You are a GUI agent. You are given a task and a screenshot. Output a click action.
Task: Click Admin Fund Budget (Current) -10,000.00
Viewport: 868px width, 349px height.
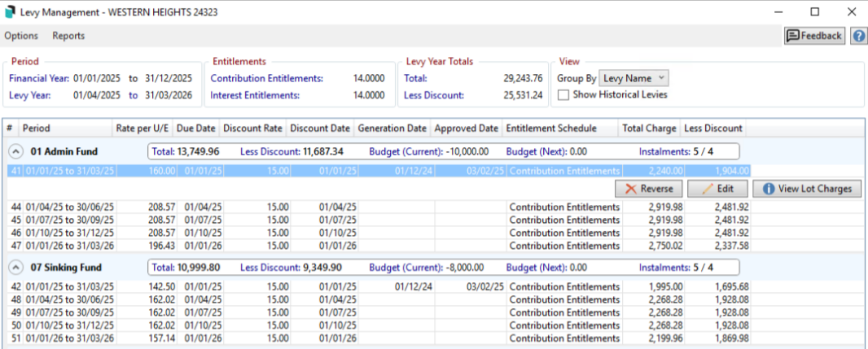pos(429,151)
